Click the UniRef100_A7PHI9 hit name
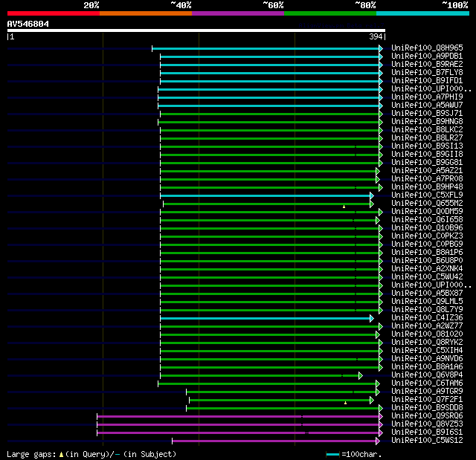This screenshot has height=460, width=476. (x=427, y=97)
